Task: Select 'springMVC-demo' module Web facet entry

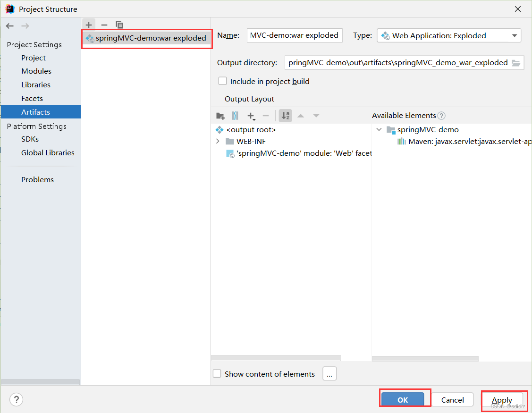Action: coord(298,153)
